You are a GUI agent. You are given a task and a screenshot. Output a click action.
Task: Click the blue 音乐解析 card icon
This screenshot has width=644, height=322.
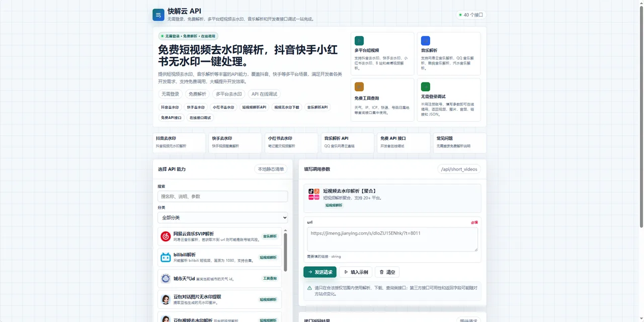pyautogui.click(x=426, y=41)
